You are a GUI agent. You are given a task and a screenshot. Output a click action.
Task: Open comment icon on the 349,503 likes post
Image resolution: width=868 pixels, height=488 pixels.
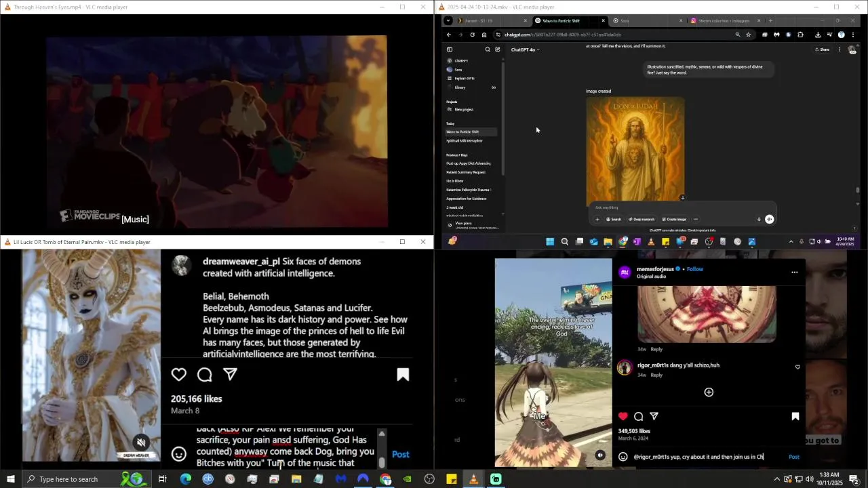(639, 416)
